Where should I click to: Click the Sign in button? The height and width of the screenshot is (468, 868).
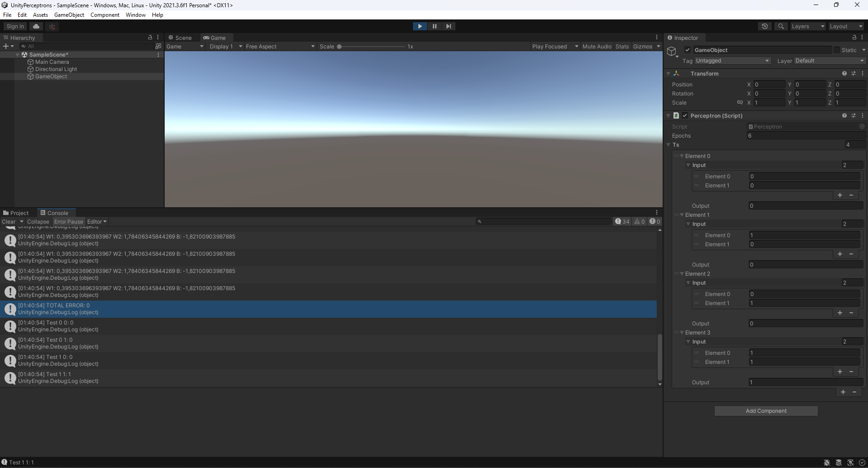tap(15, 26)
